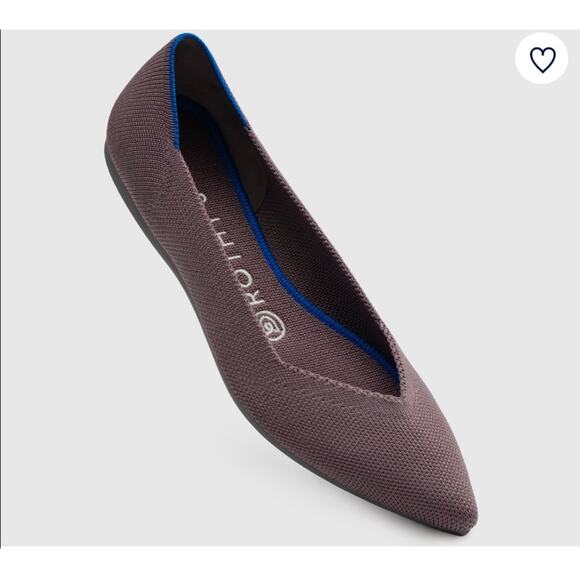Click the spiral logo on the insole

(271, 325)
